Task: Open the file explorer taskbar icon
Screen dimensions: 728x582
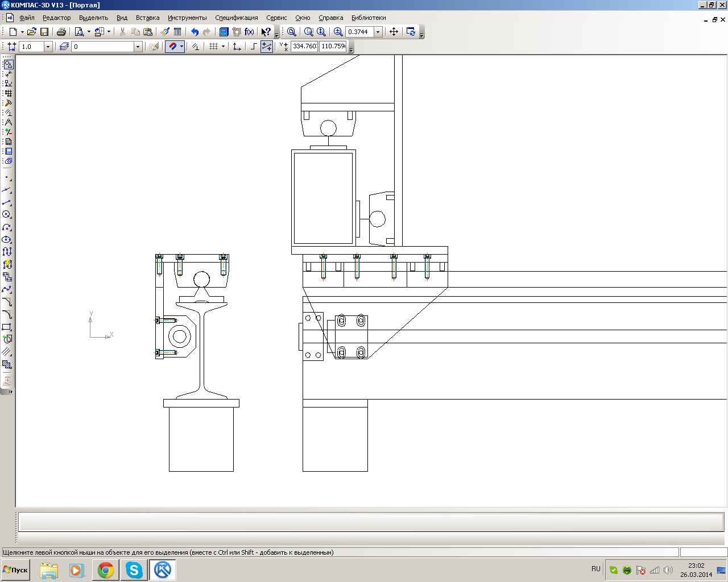Action: 49,570
